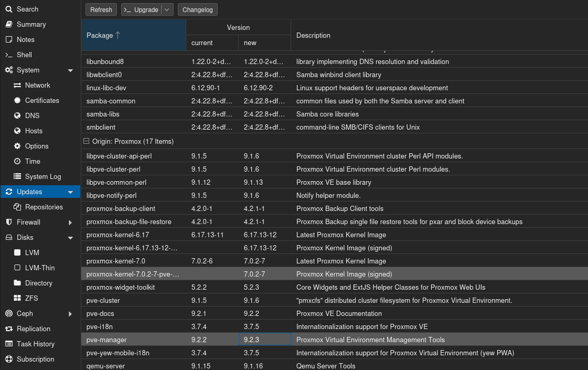Click the Hosts globe icon
Screen dimensions: 588x370
[17, 131]
